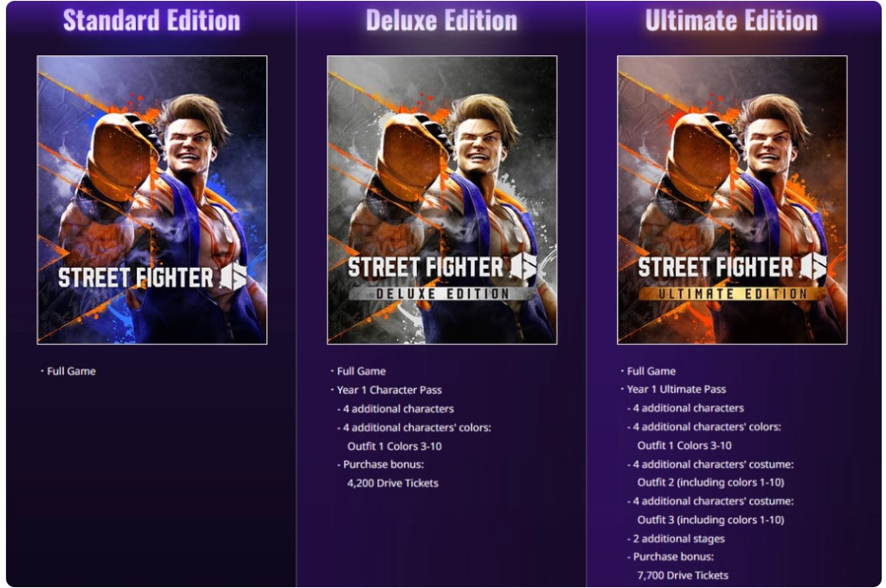
Task: Open the Standard Edition cover art
Action: pyautogui.click(x=152, y=200)
